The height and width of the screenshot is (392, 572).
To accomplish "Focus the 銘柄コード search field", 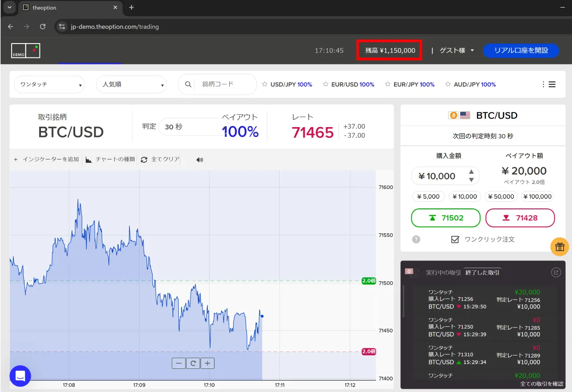I will click(225, 84).
